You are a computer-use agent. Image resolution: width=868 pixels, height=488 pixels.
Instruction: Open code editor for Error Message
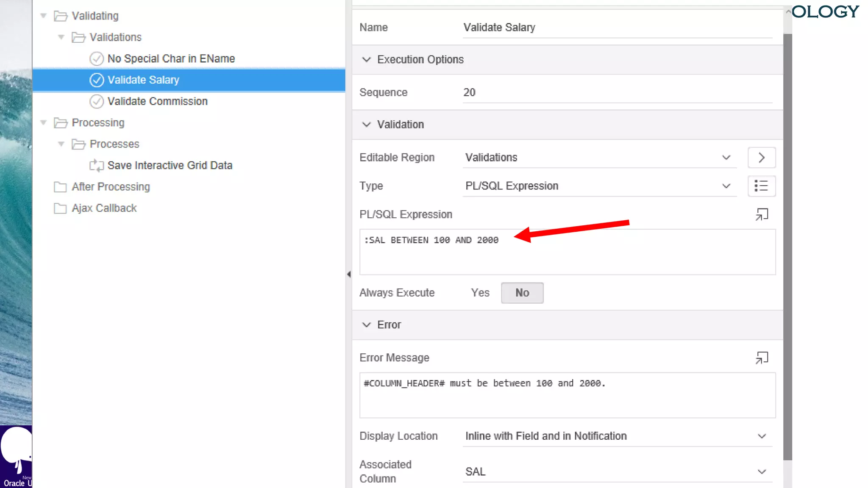click(x=762, y=358)
